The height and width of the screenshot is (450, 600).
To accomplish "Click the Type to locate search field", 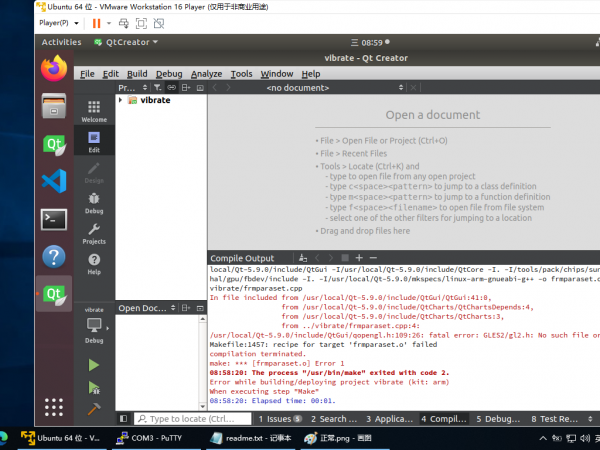I will (x=190, y=419).
